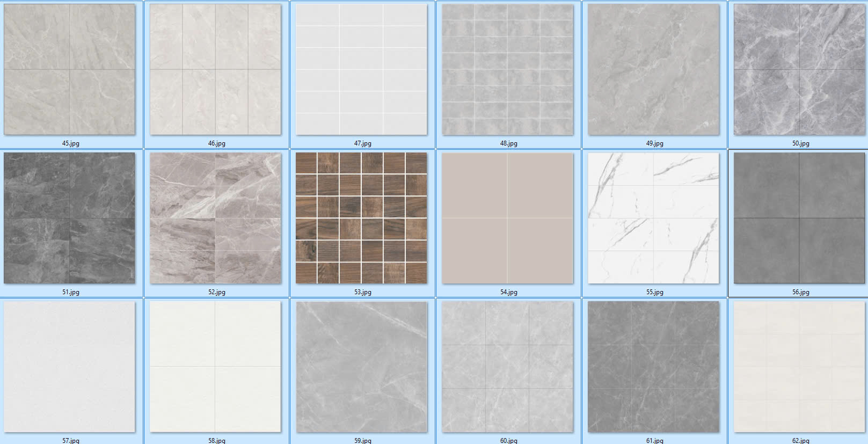Select the 51.jpg dark marble thumbnail
The width and height of the screenshot is (868, 444).
pyautogui.click(x=70, y=218)
